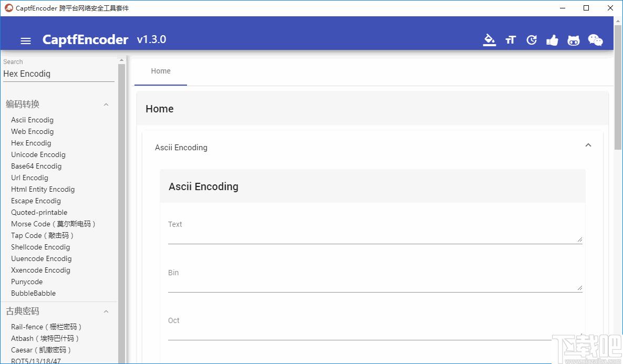Open Html Entity Encodig in sidebar
This screenshot has width=623, height=364.
pyautogui.click(x=43, y=189)
